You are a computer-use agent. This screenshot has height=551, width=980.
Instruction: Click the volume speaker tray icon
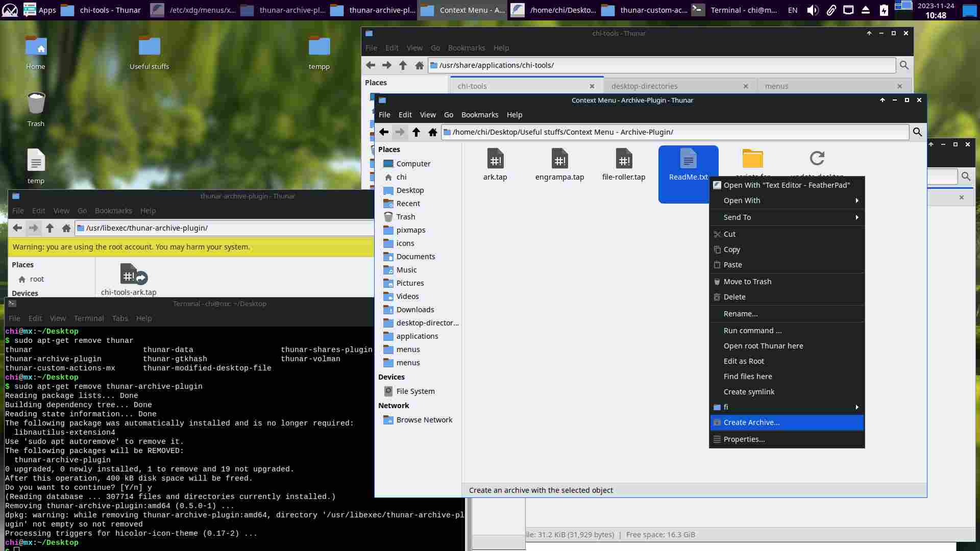tap(813, 10)
